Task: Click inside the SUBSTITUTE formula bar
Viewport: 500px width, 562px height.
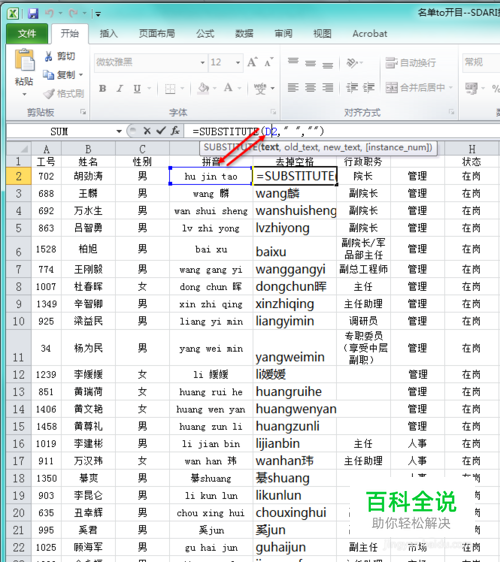Action: 342,131
